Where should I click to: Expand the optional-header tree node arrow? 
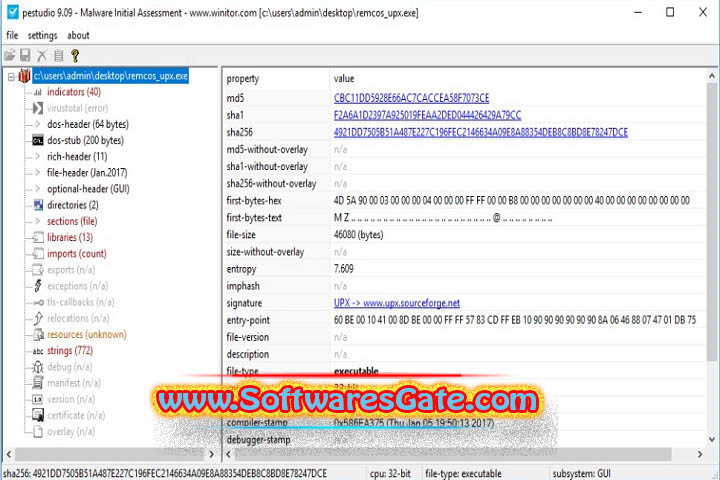[x=38, y=189]
